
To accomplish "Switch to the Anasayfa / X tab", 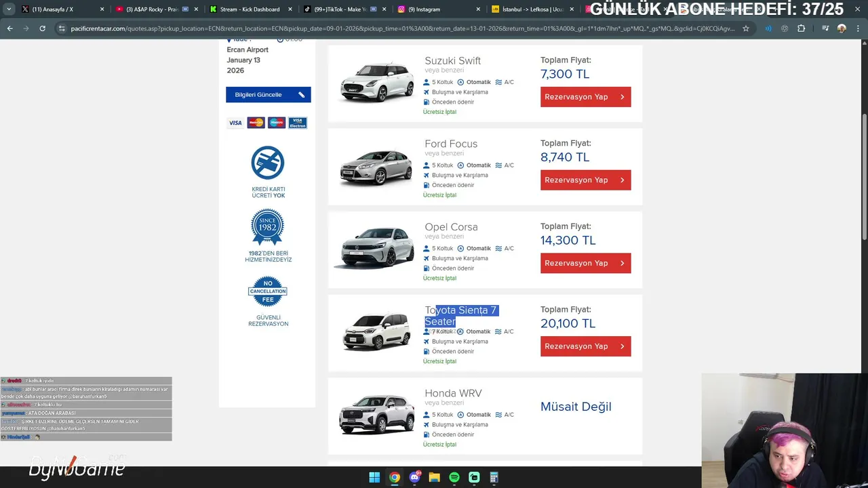I will tap(54, 9).
